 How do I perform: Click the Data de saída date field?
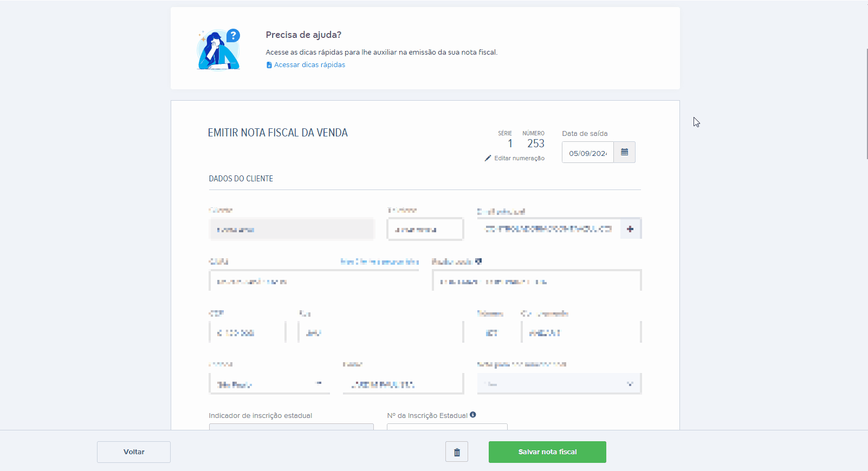588,153
